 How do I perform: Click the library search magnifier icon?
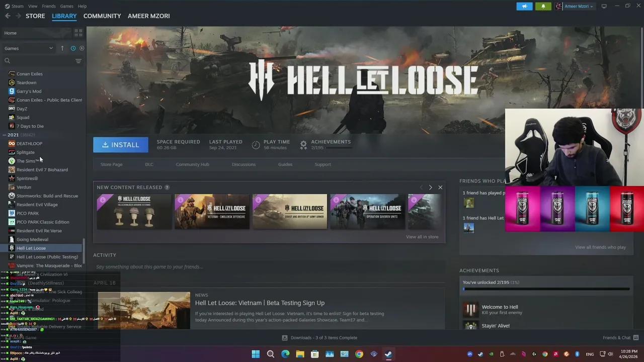[x=7, y=61]
